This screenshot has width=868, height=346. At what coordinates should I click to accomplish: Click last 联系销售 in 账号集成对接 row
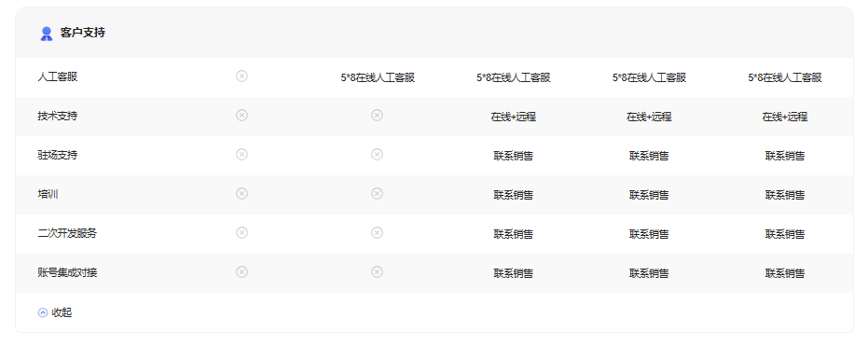pyautogui.click(x=785, y=273)
